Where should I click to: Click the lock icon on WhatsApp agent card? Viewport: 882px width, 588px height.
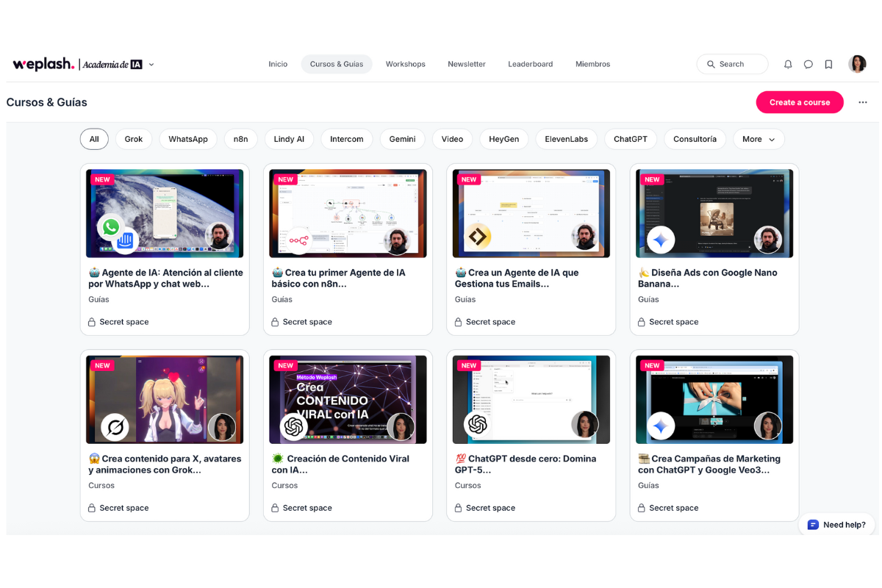(x=92, y=322)
